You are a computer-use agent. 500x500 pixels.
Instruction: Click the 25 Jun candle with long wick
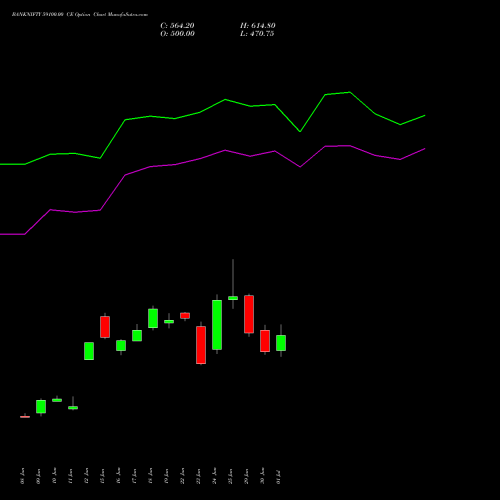[x=233, y=298]
